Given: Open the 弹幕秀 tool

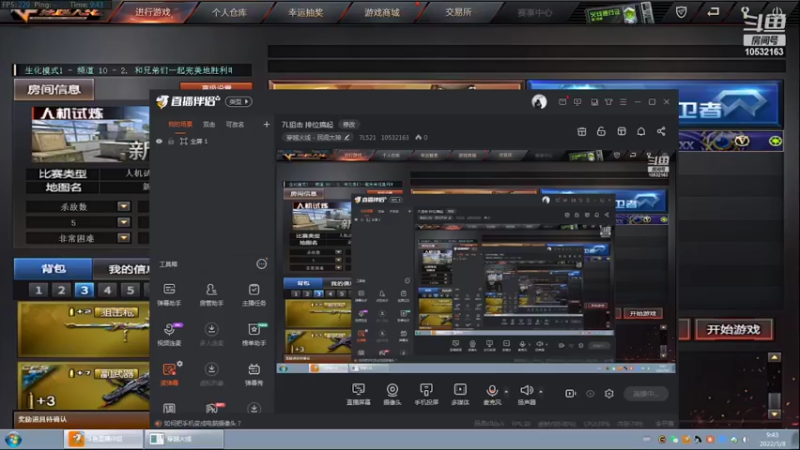Looking at the screenshot, I should click(254, 374).
